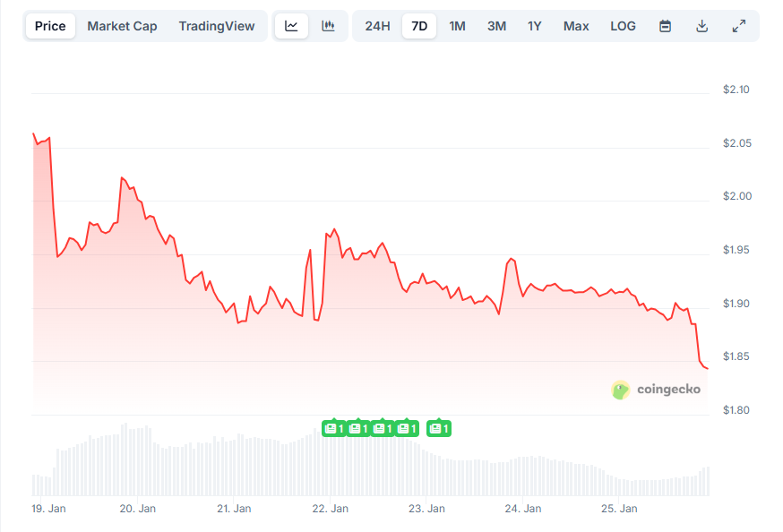
Task: Enable the Max time range
Action: coord(576,26)
